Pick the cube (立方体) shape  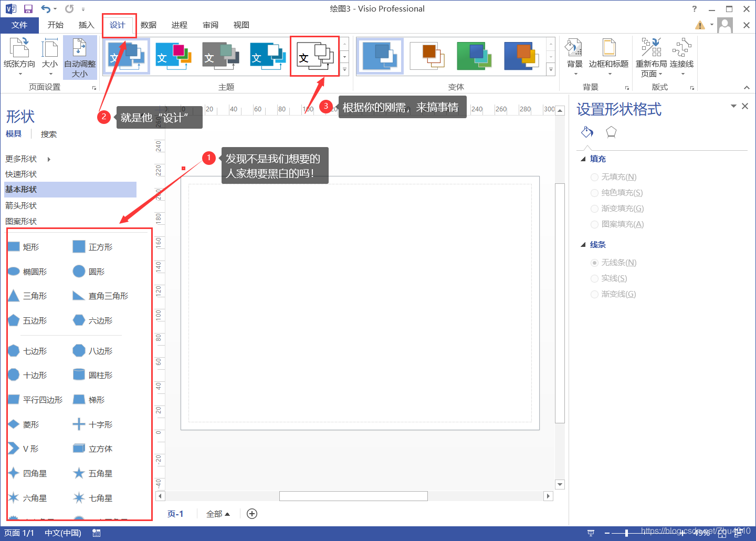point(92,449)
